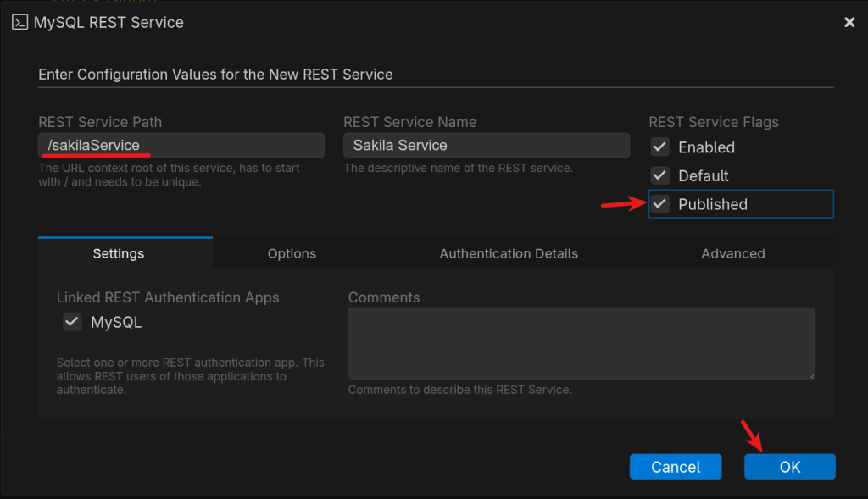Uncheck the Default service flag
The height and width of the screenshot is (499, 868).
point(660,175)
